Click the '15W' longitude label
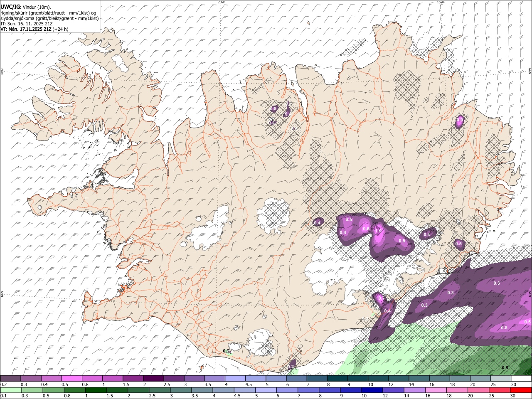The height and width of the screenshot is (399, 532). (x=441, y=2)
